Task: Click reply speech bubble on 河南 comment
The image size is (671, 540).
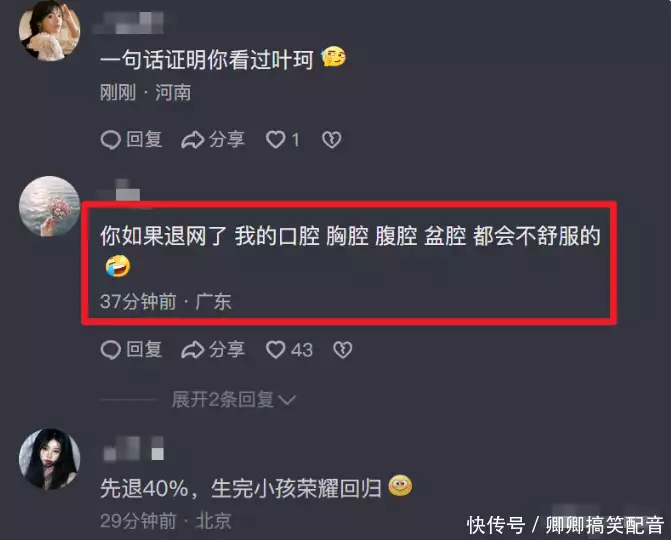Action: 110,140
